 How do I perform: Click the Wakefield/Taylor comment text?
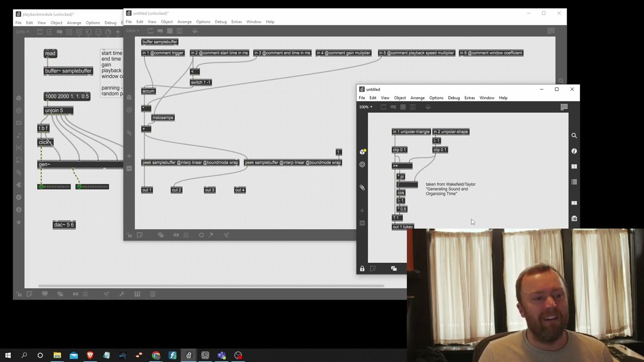click(x=451, y=189)
